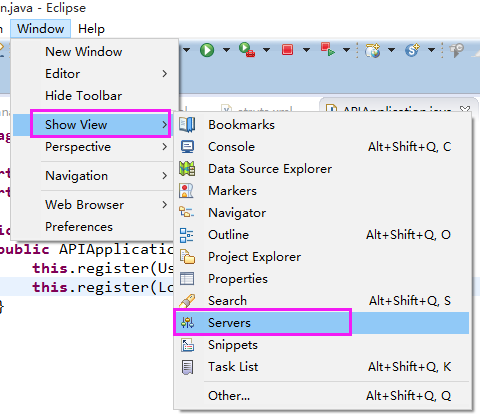Click the Editor menu entry label
This screenshot has width=480, height=414.
click(x=63, y=74)
